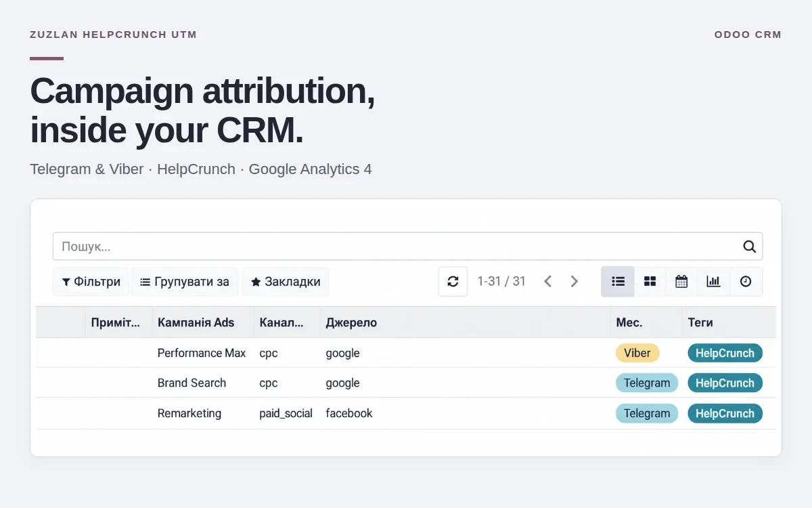812x508 pixels.
Task: Open the Закладки favorites dropdown
Action: [x=286, y=282]
